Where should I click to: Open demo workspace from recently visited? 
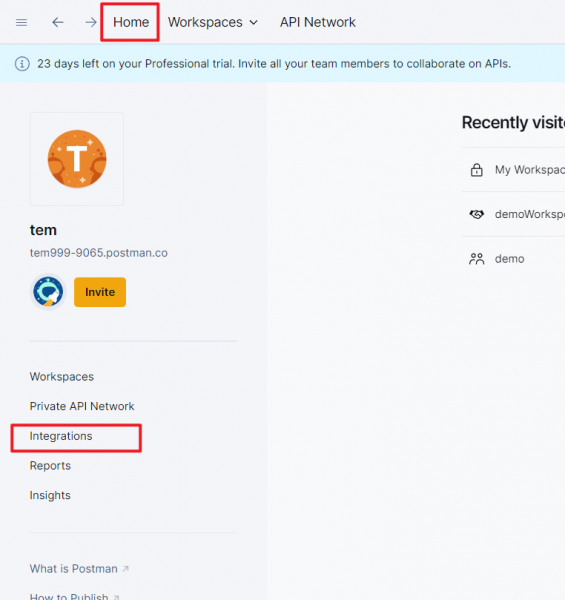(x=510, y=259)
